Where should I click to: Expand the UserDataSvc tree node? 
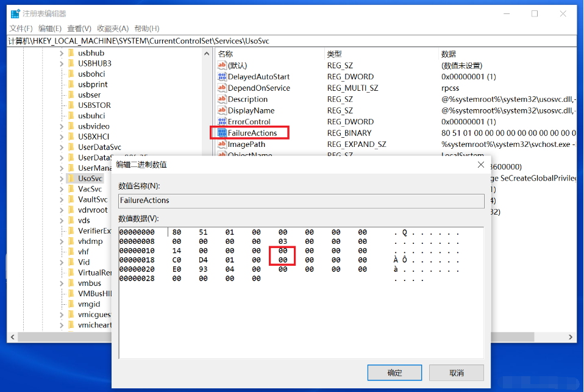[x=62, y=148]
